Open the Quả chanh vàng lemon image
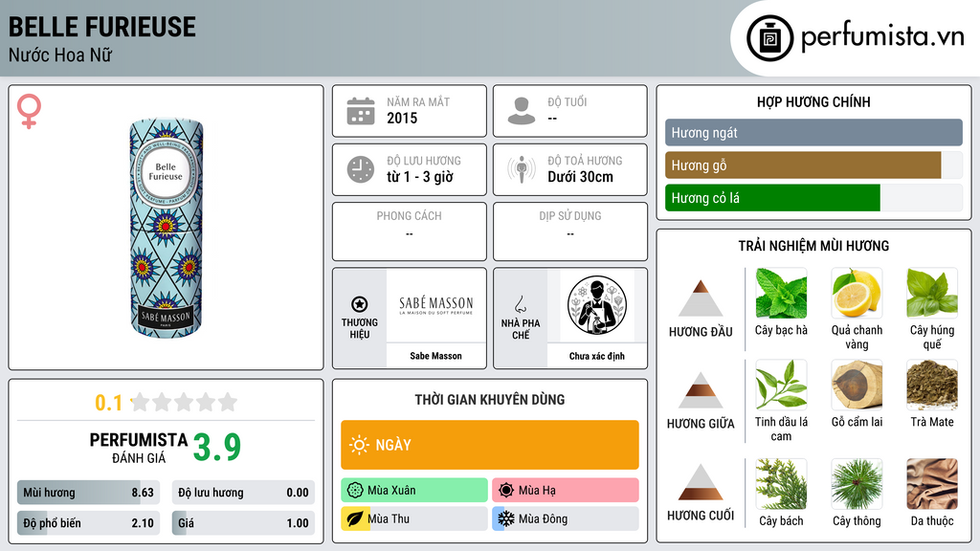 [x=857, y=293]
